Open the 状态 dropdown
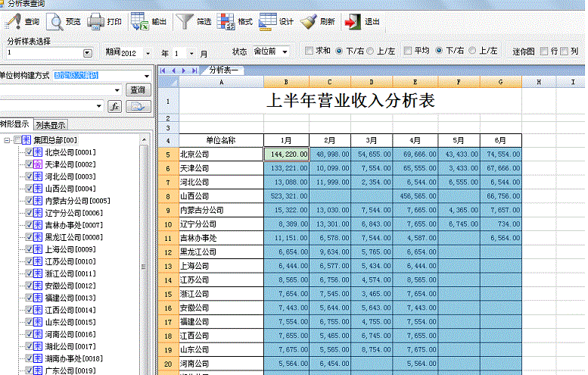The image size is (588, 375). (285, 52)
